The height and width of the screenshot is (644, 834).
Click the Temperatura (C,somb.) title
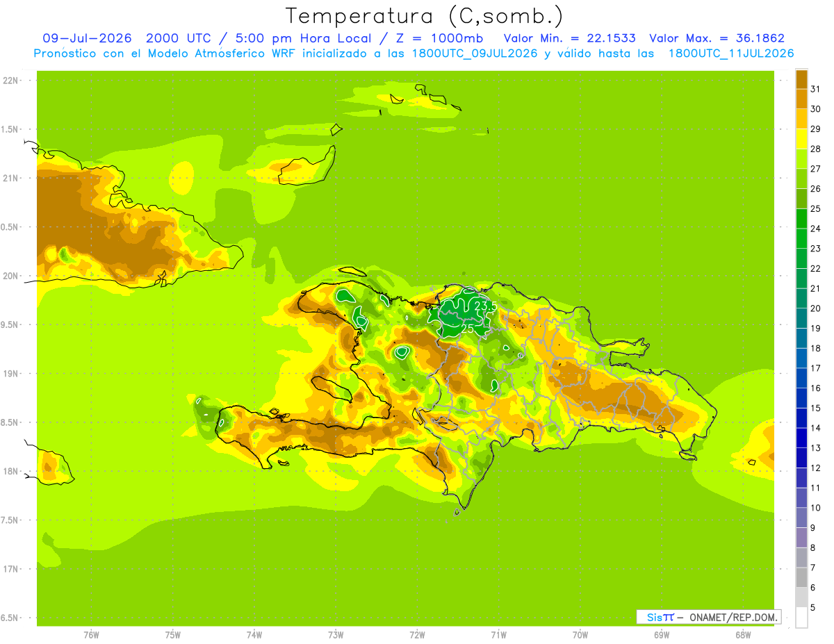[425, 15]
